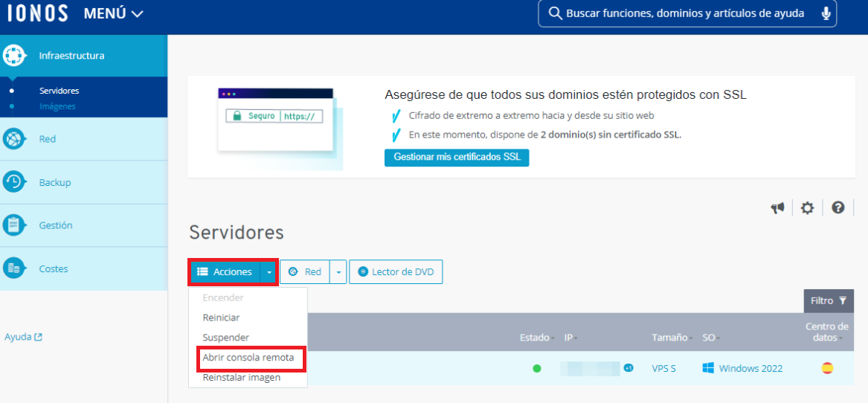Click the Costes icon in sidebar
Image resolution: width=868 pixels, height=403 pixels.
[14, 268]
